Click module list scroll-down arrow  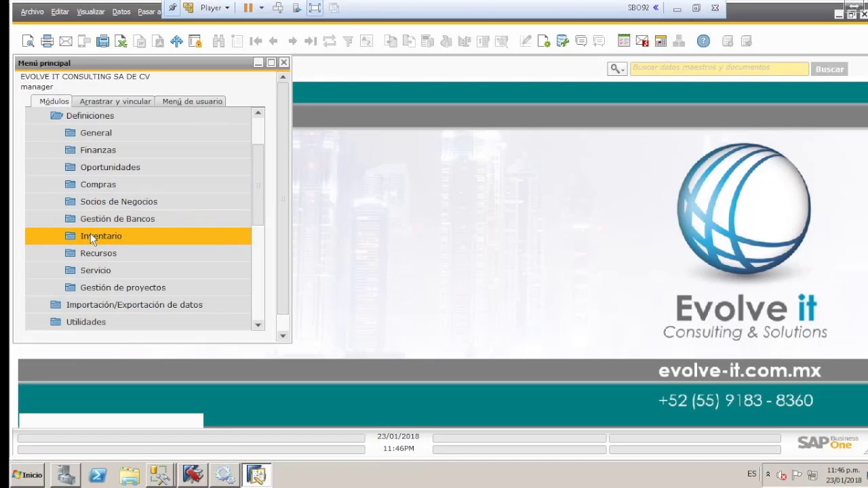(x=258, y=325)
